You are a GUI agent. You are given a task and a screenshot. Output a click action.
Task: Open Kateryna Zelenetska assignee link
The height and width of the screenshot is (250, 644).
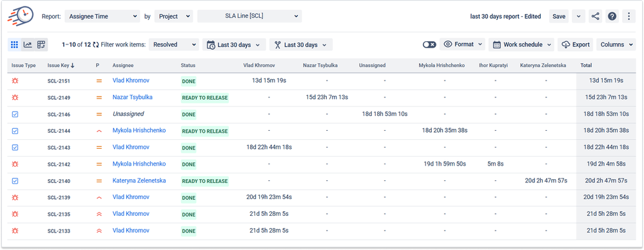139,180
